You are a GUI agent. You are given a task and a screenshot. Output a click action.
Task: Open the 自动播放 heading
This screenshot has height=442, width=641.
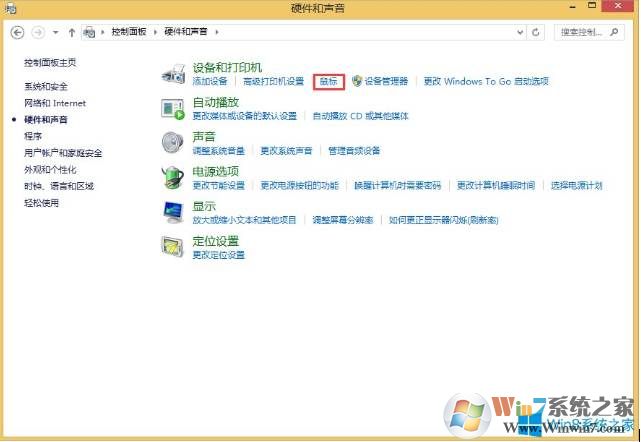click(x=215, y=102)
